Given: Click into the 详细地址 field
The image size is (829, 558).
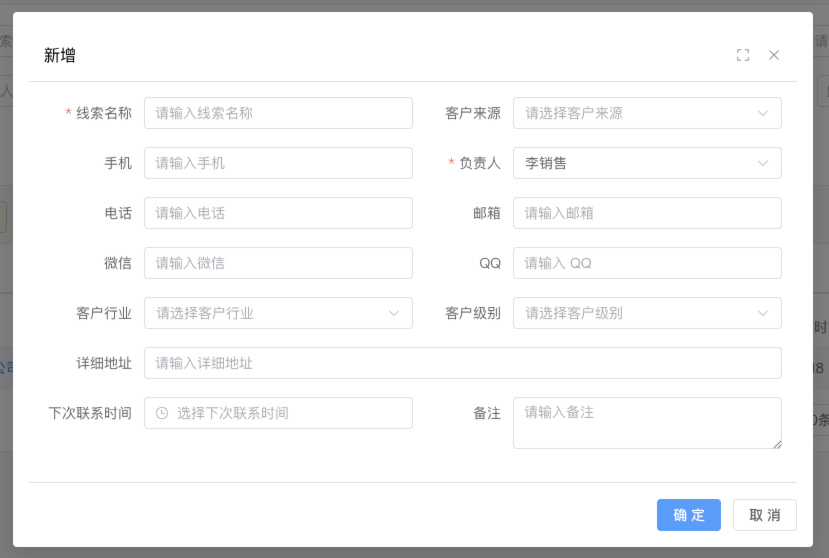Looking at the screenshot, I should (462, 363).
